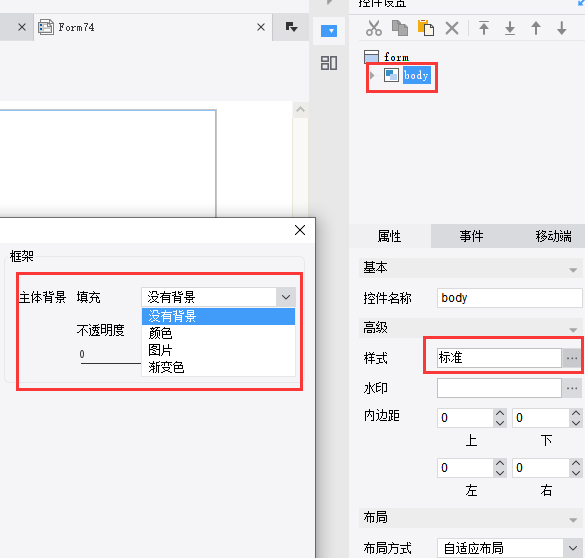
Task: Click the 水印 input field
Action: click(x=499, y=388)
